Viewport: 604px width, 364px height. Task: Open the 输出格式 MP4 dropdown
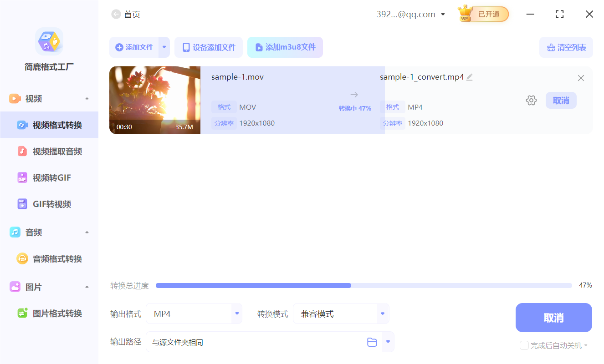194,313
